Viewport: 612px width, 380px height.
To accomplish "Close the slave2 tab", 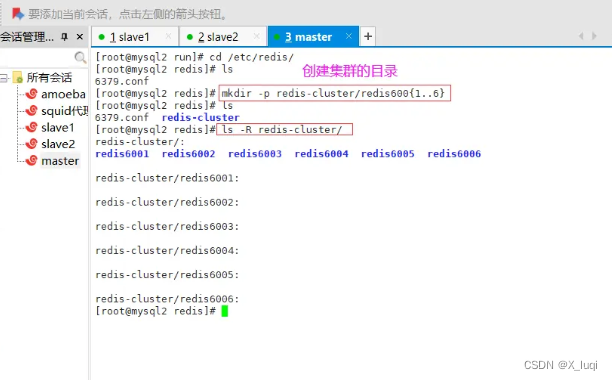I will pyautogui.click(x=256, y=36).
